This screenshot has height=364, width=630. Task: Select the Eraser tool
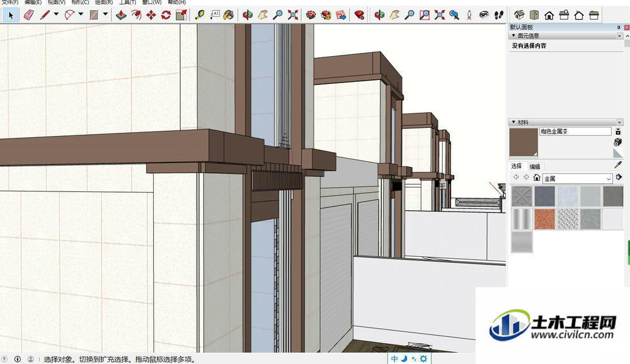pyautogui.click(x=29, y=15)
